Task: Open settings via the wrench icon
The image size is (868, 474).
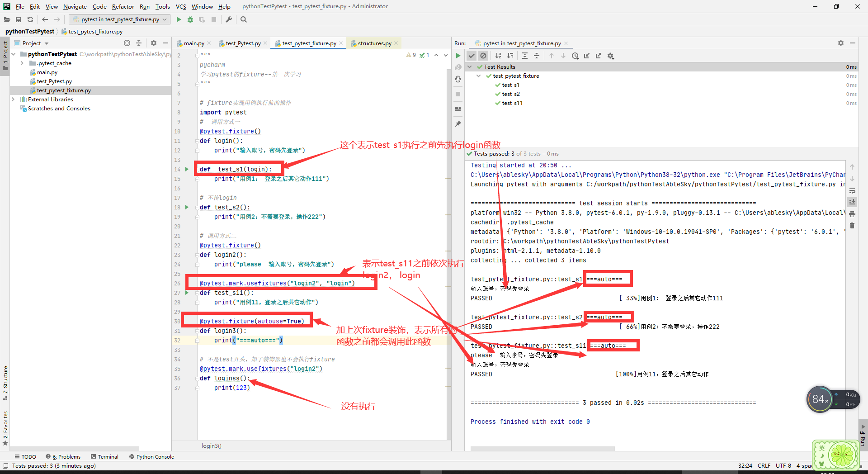Action: tap(229, 19)
